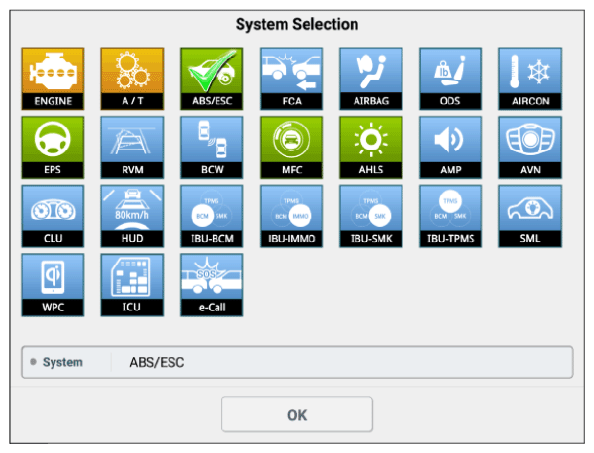The height and width of the screenshot is (453, 594).
Task: Select the BCW blind-spot icon
Action: pos(212,147)
